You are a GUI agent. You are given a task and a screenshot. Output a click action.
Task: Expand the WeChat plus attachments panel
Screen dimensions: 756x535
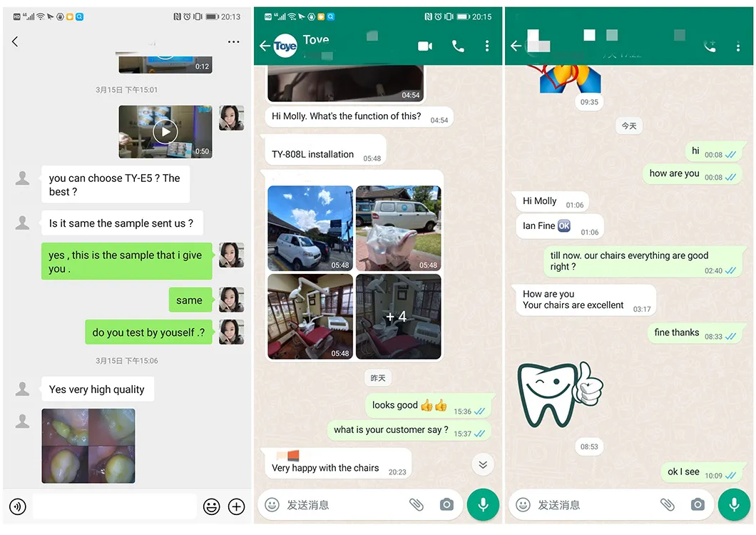[236, 506]
